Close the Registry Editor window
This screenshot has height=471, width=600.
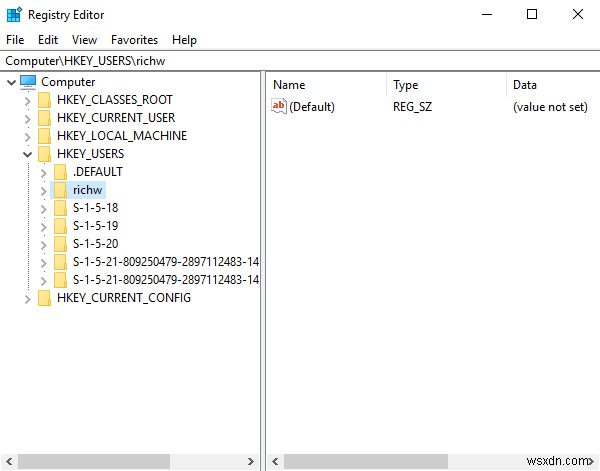(578, 15)
